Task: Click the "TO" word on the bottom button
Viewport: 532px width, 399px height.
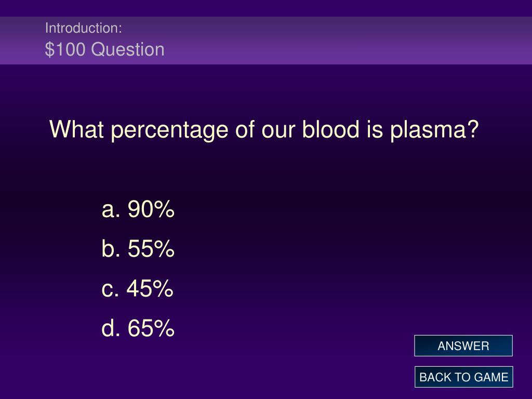Action: coord(462,377)
